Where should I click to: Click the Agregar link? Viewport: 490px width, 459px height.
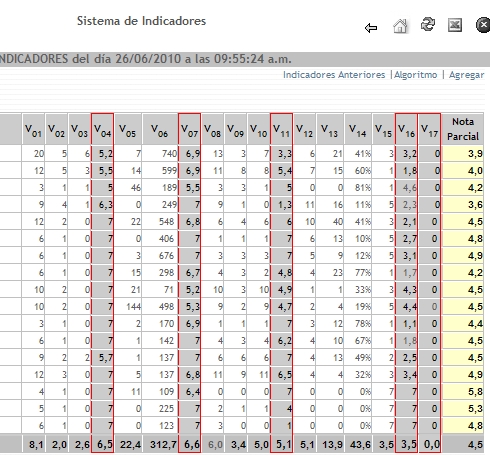pos(466,75)
